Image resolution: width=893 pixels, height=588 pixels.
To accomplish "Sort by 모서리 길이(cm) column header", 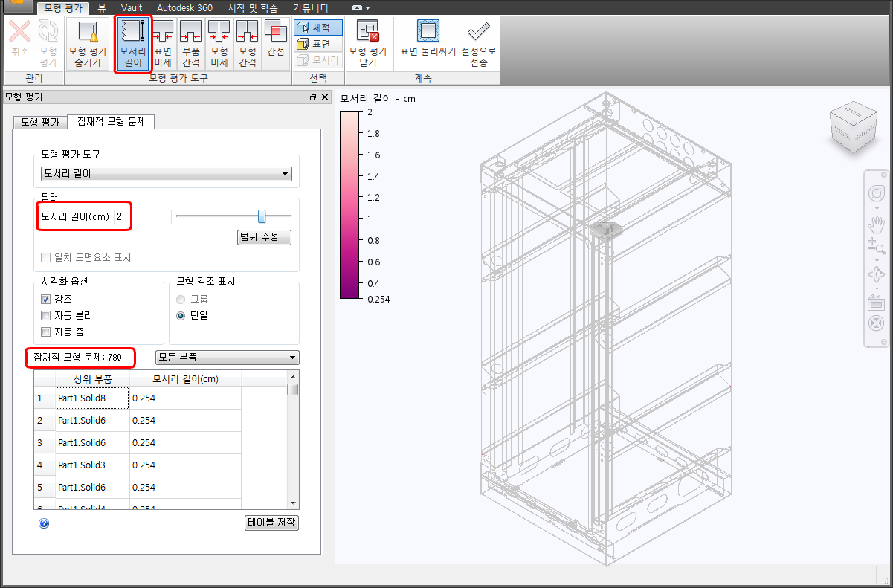I will click(x=185, y=379).
